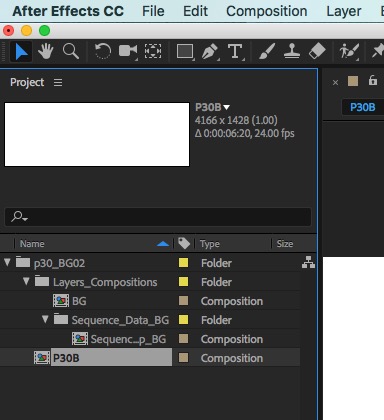The image size is (384, 420).
Task: Open the Layer menu
Action: pos(343,11)
